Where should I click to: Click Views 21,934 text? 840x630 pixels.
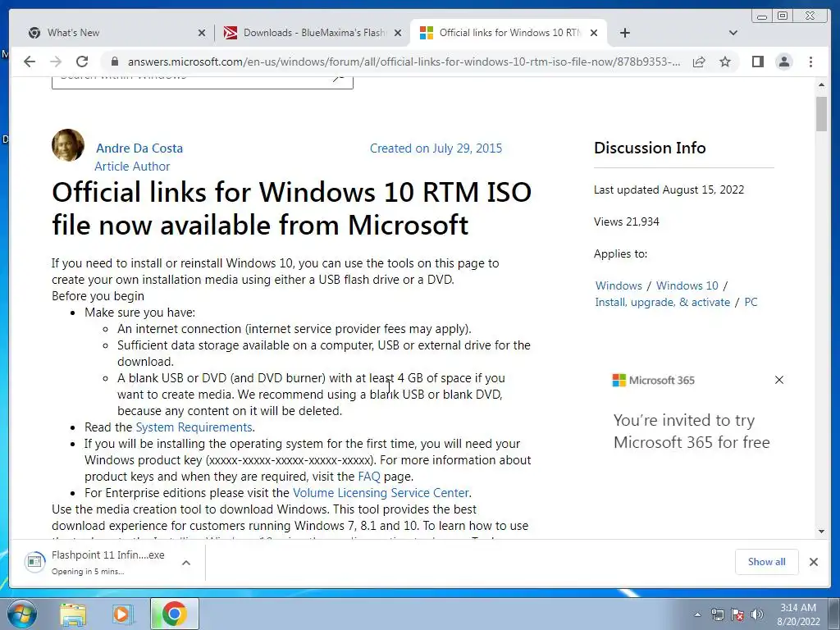click(626, 221)
